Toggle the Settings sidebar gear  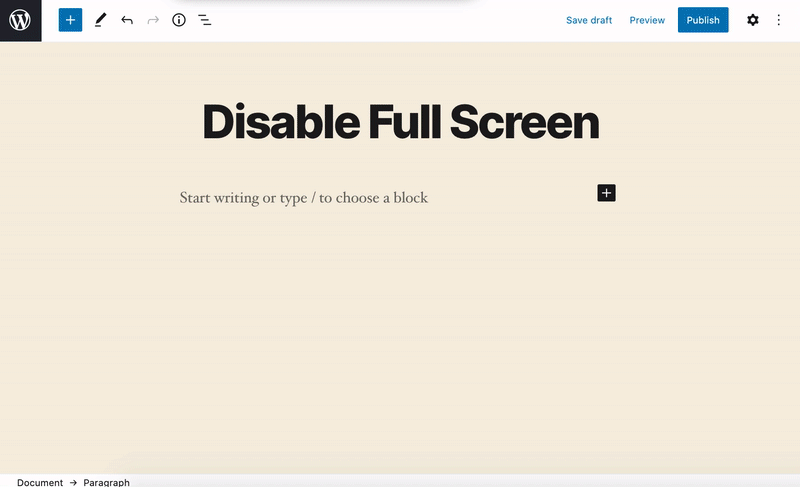pos(753,20)
